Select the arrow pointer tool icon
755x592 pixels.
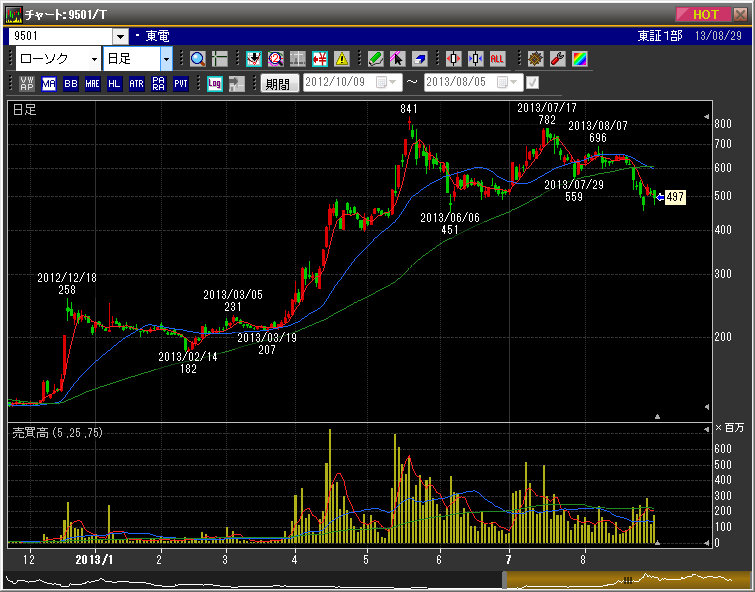tap(398, 59)
